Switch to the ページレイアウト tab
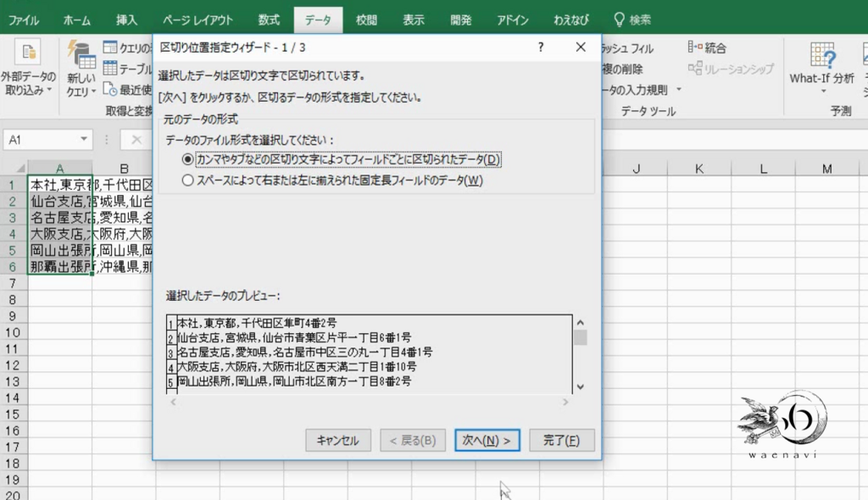The image size is (868, 500). 198,20
